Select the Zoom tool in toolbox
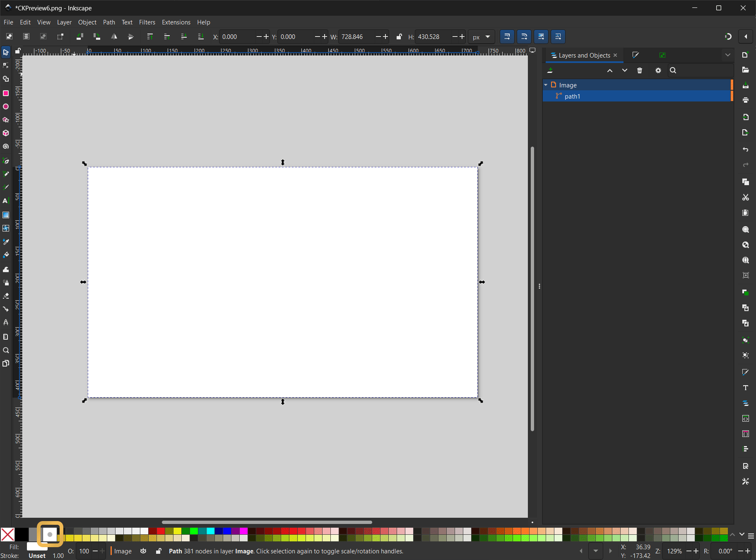Screen dimensions: 756x560 (6, 350)
